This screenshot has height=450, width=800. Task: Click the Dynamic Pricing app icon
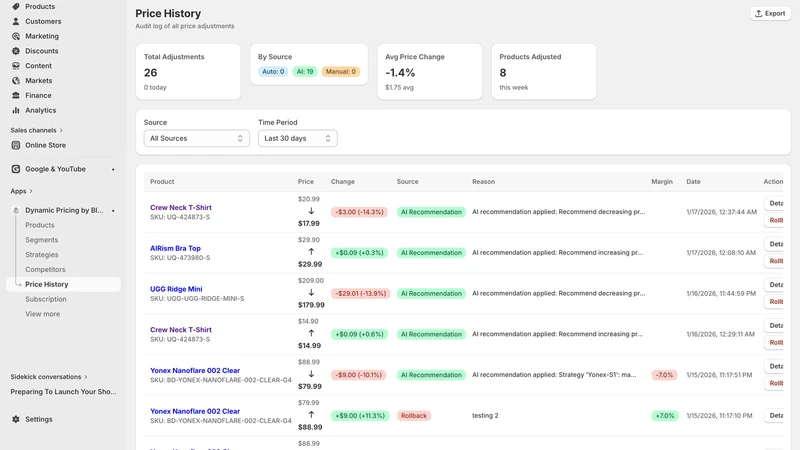[16, 210]
